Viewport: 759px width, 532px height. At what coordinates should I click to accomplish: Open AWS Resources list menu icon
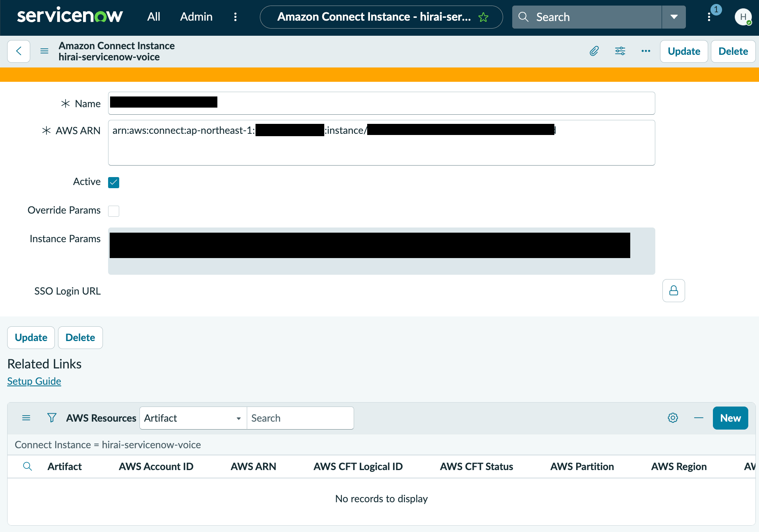coord(26,418)
